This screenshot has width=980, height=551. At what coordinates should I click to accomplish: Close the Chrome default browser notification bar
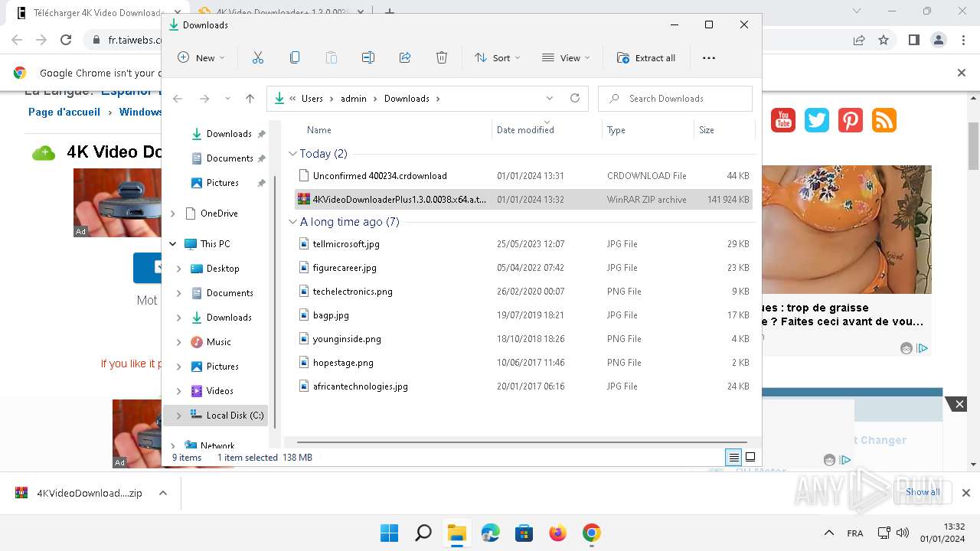pos(962,73)
